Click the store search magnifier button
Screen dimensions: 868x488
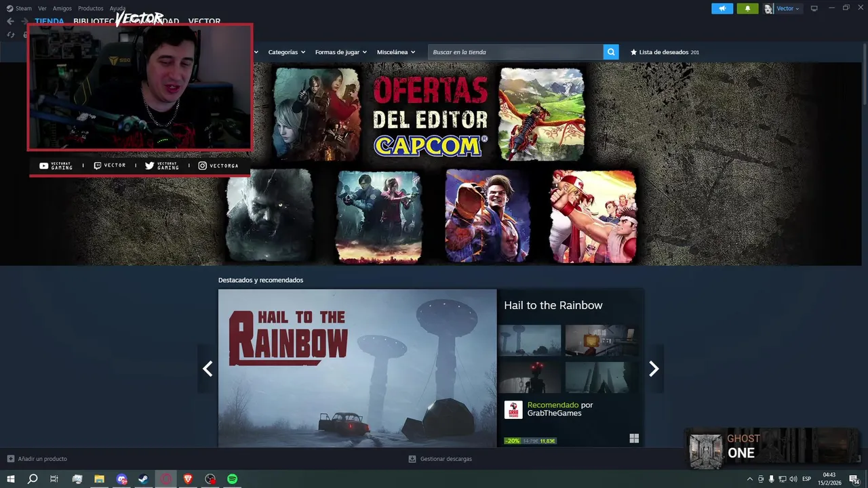[611, 52]
